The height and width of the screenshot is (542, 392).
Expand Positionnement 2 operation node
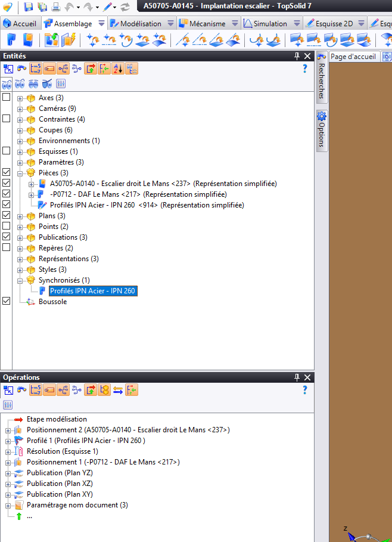click(8, 430)
